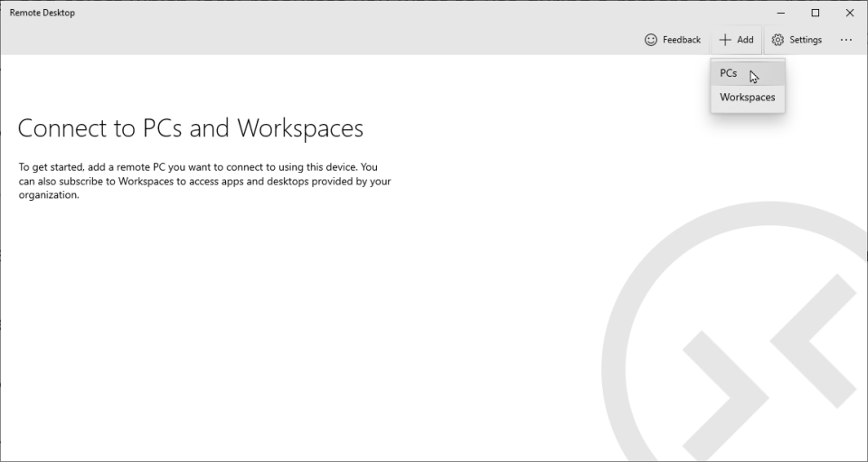The height and width of the screenshot is (462, 868).
Task: Click the 'To get started' description paragraph
Action: click(x=205, y=181)
